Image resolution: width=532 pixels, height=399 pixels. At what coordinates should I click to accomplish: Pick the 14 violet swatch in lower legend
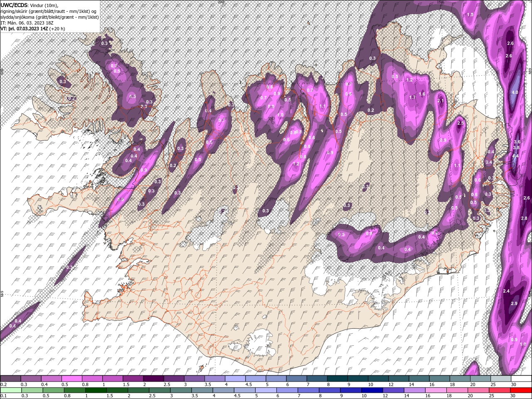(415, 390)
